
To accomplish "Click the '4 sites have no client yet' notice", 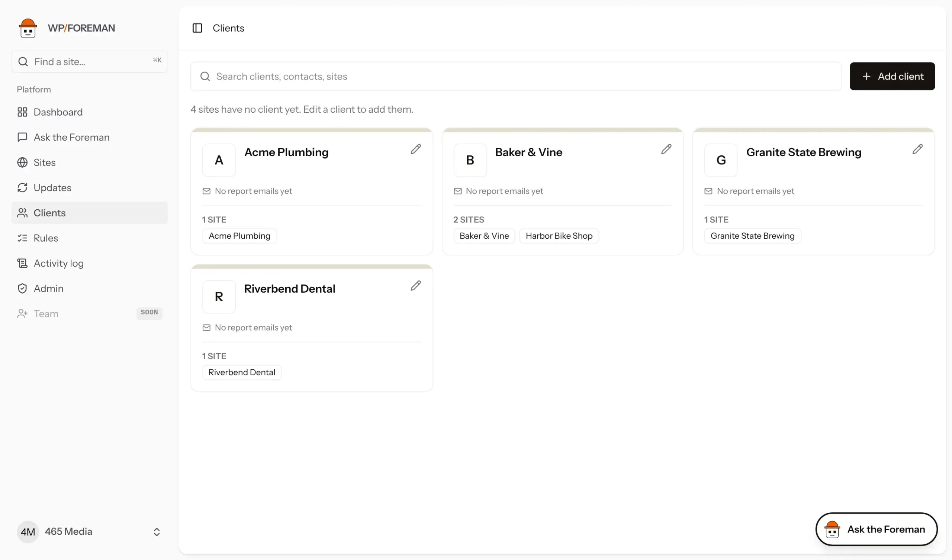I will [x=302, y=109].
